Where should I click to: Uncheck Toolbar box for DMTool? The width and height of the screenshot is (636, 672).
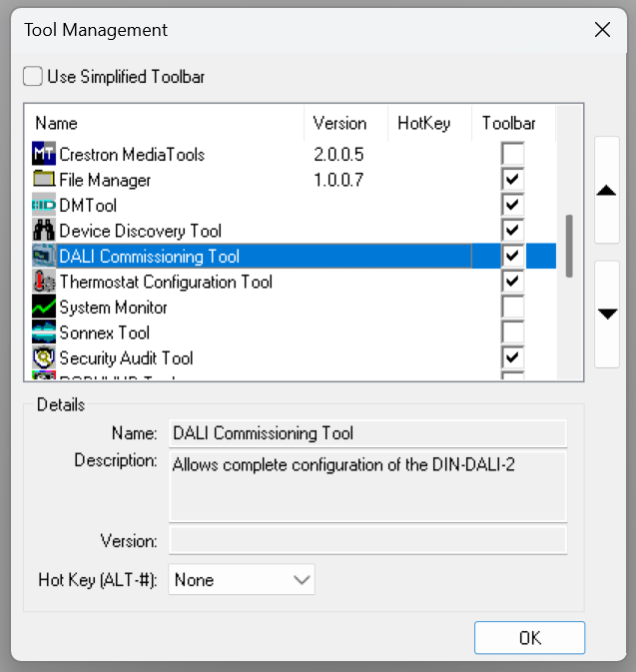click(x=512, y=205)
